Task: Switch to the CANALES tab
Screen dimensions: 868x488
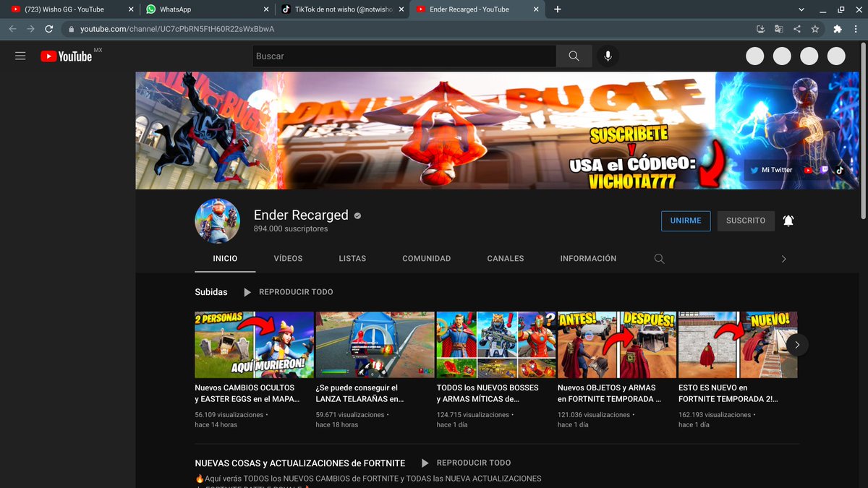Action: coord(506,258)
